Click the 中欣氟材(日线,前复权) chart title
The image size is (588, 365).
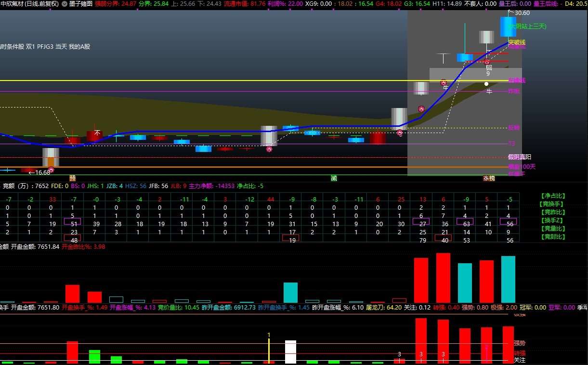[x=30, y=3]
